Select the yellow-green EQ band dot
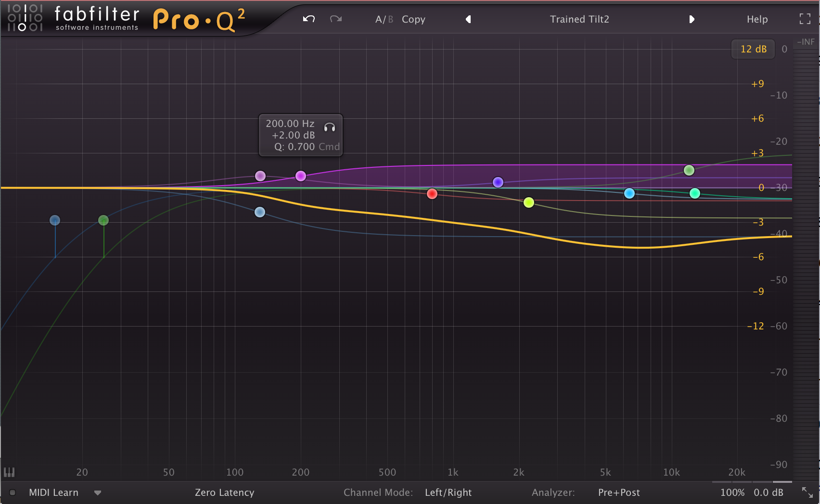820x504 pixels. [x=529, y=202]
